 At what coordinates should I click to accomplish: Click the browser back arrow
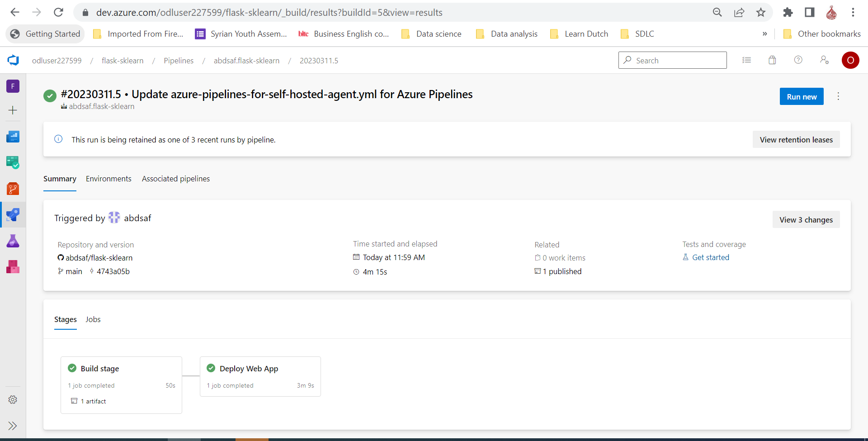coord(15,12)
